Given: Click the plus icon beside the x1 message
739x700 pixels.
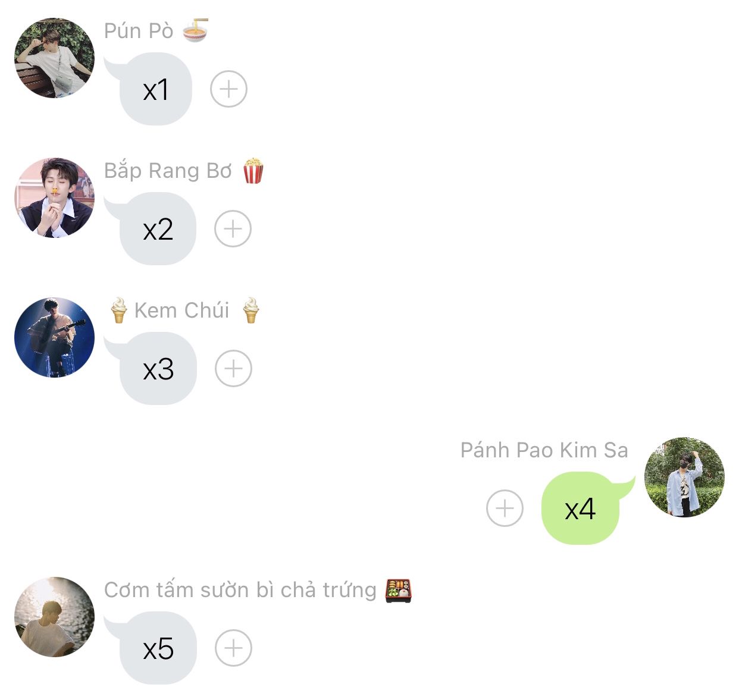Looking at the screenshot, I should (x=228, y=89).
